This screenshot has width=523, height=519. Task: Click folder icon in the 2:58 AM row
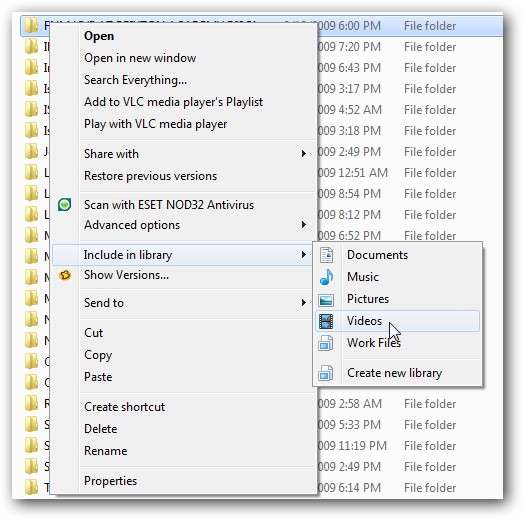click(x=31, y=404)
